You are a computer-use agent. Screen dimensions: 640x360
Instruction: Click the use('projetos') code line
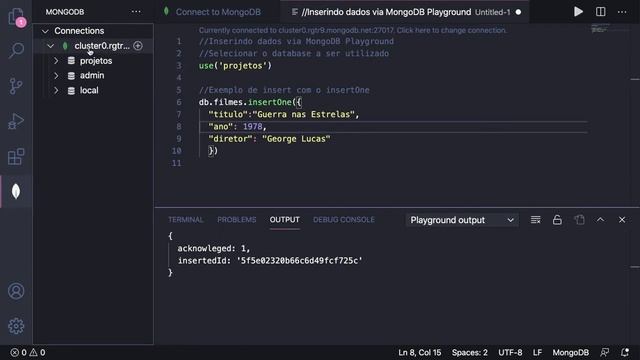pos(235,65)
